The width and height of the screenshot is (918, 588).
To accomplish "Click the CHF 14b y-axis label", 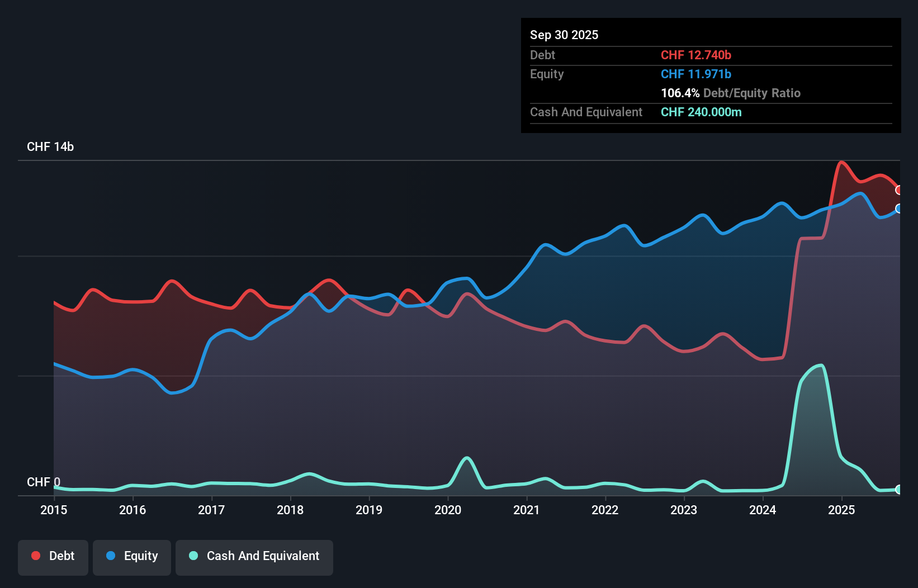I will pyautogui.click(x=50, y=146).
